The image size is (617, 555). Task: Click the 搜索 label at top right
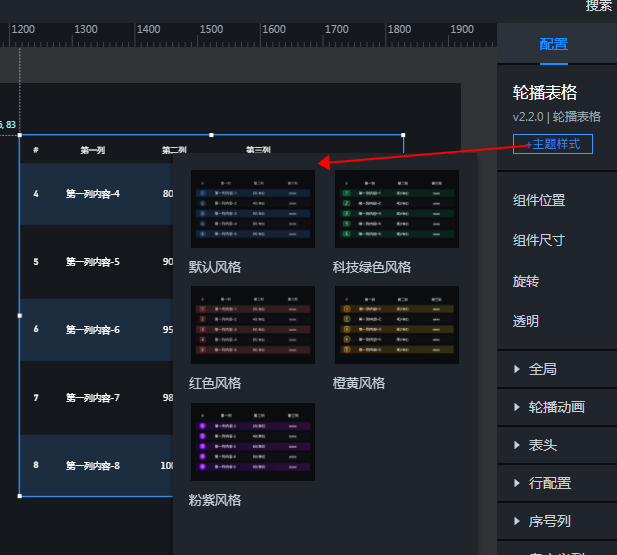(598, 6)
